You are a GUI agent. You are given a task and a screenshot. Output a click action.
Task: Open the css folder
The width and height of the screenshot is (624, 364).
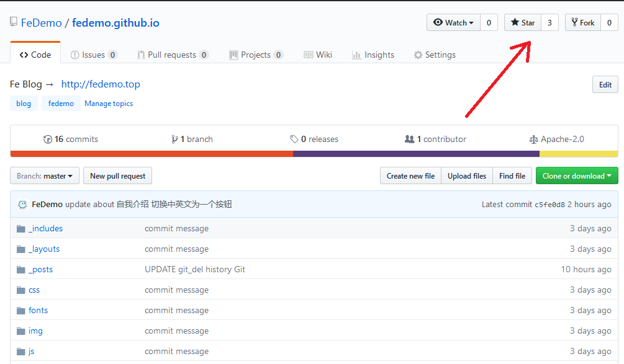(34, 290)
